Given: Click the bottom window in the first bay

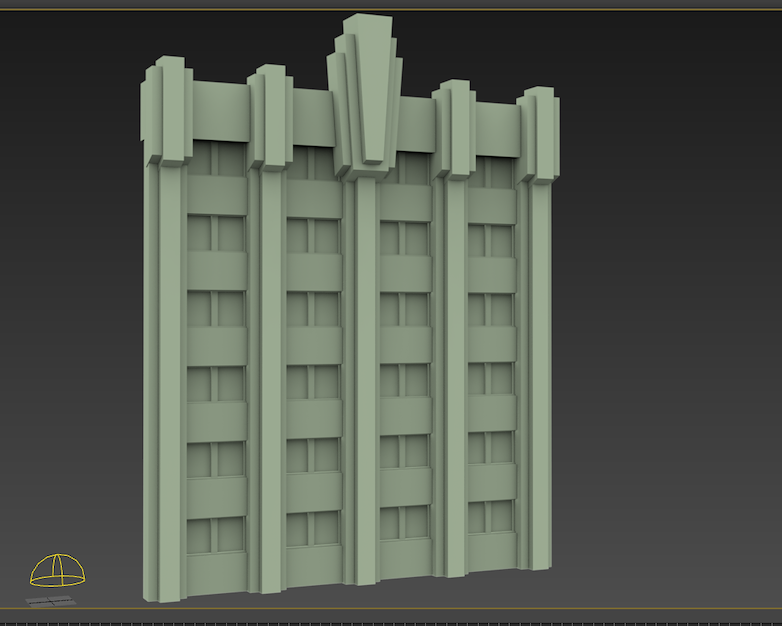Looking at the screenshot, I should click(215, 534).
